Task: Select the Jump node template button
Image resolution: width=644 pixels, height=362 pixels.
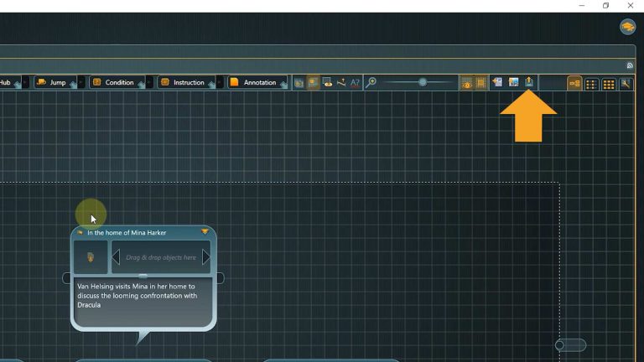Action: click(55, 82)
